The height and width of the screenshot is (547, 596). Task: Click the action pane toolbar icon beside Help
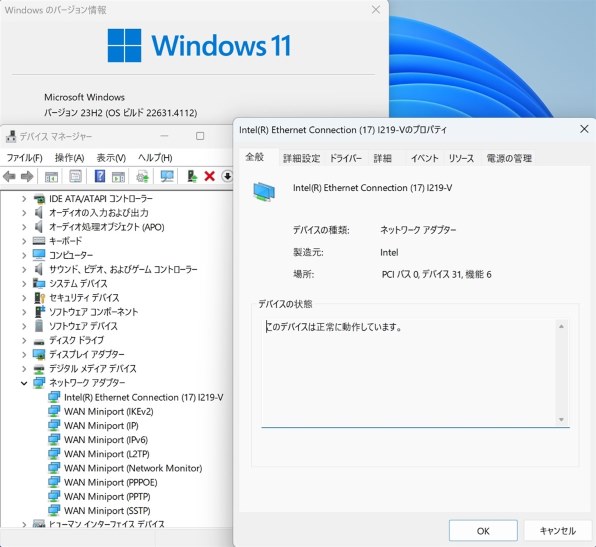(118, 176)
